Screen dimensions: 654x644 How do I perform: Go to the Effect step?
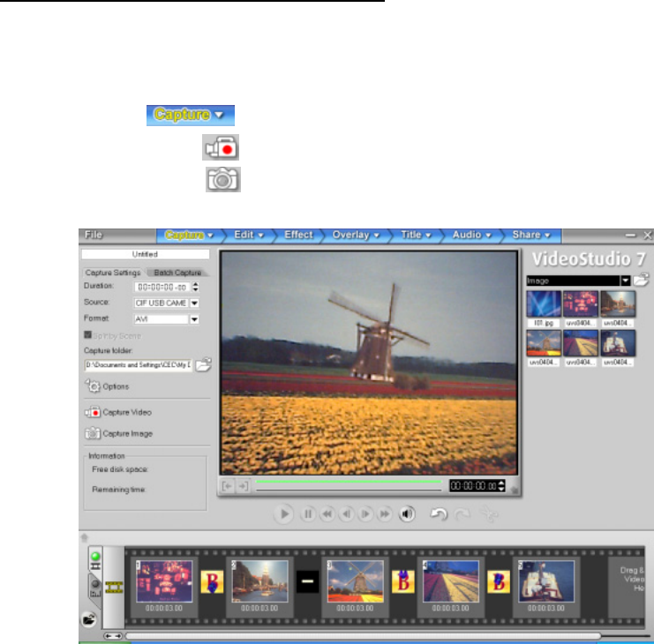tap(298, 236)
